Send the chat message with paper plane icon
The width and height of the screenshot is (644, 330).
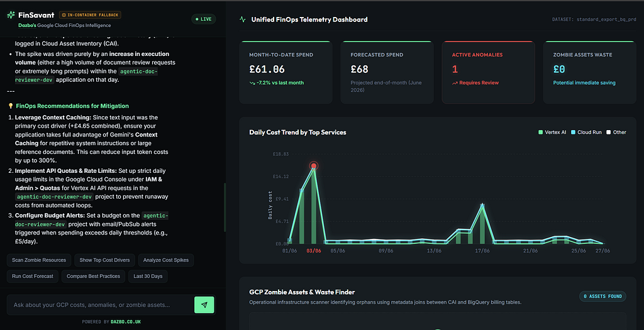point(204,305)
